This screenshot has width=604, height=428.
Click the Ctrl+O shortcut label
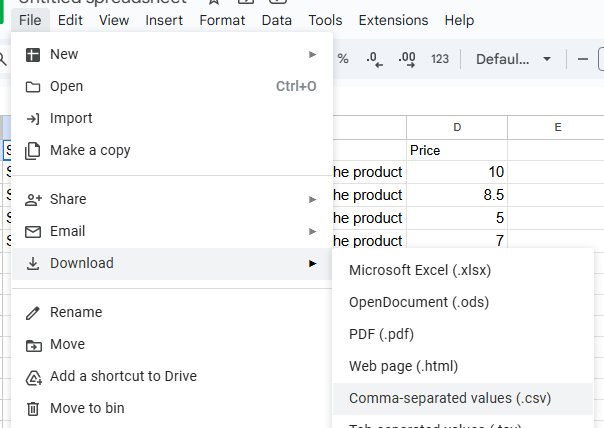coord(296,86)
